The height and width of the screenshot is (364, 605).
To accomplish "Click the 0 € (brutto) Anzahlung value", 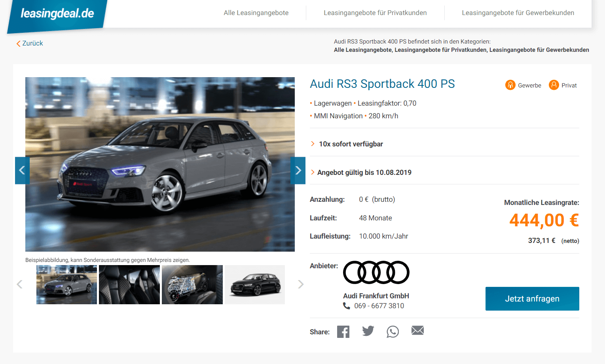I will 377,199.
